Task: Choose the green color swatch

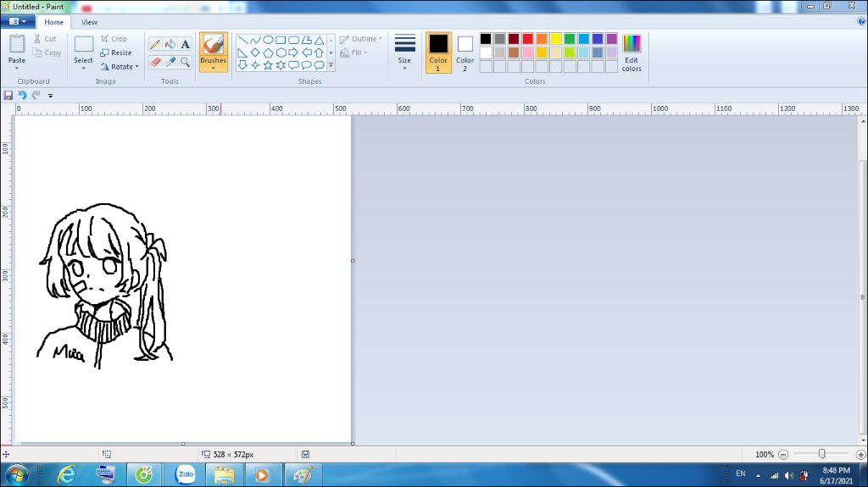Action: (570, 39)
